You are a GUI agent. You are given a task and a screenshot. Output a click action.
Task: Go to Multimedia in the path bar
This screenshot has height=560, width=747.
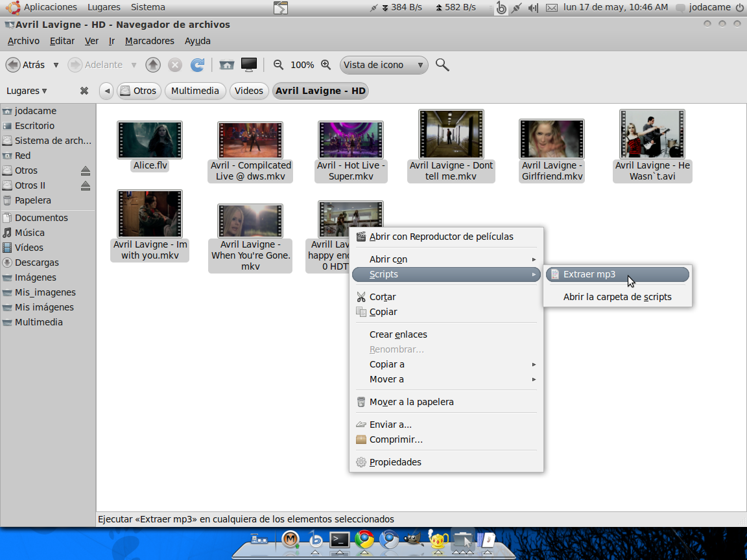click(x=195, y=91)
